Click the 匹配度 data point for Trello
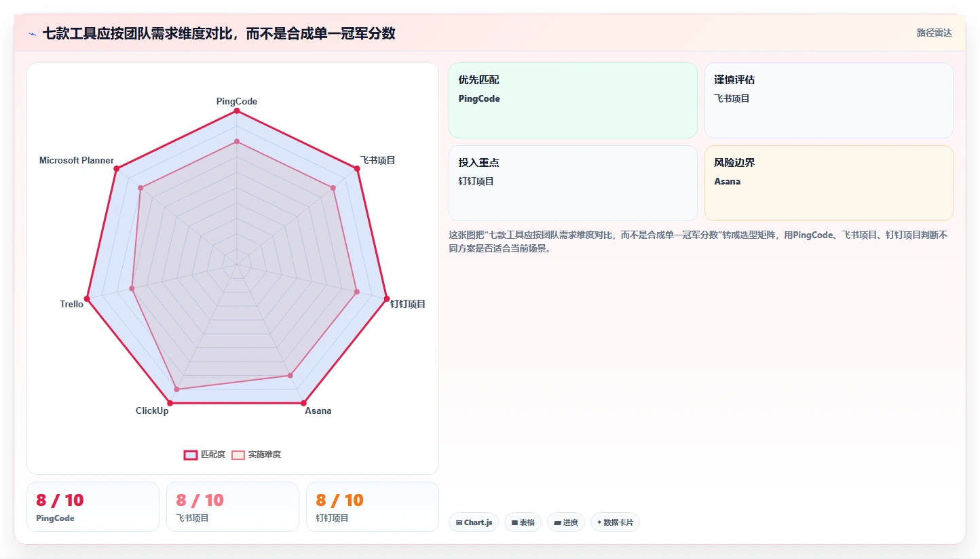Screen dimensions: 980x559 tap(87, 299)
